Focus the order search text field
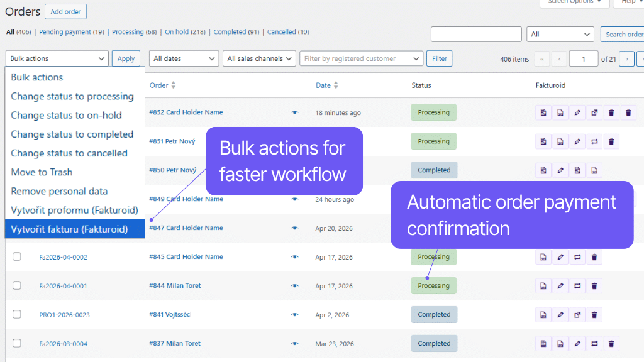The height and width of the screenshot is (362, 644). point(476,35)
